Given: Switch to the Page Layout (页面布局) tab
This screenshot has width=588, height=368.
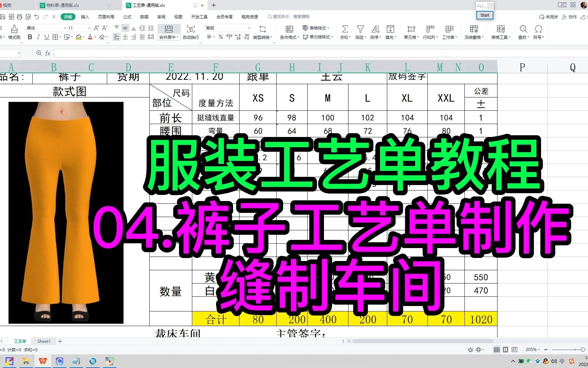Looking at the screenshot, I should 106,17.
